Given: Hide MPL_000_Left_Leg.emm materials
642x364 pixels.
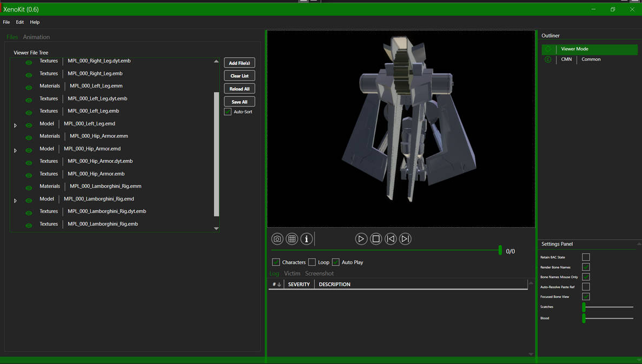Looking at the screenshot, I should point(29,88).
